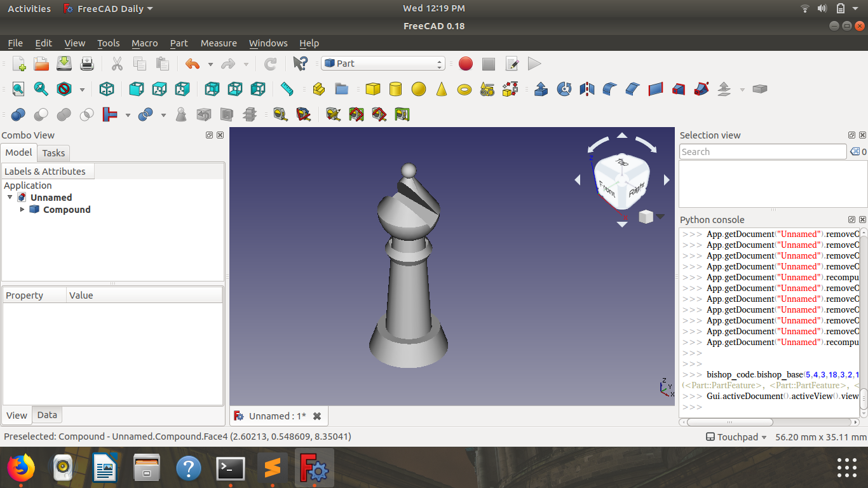Open the create primitives dialog icon
Screen dimensions: 868x488
(487, 89)
